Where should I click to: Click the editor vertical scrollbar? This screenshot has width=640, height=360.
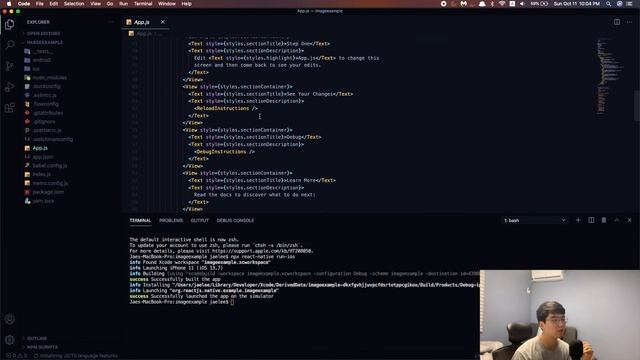click(637, 106)
